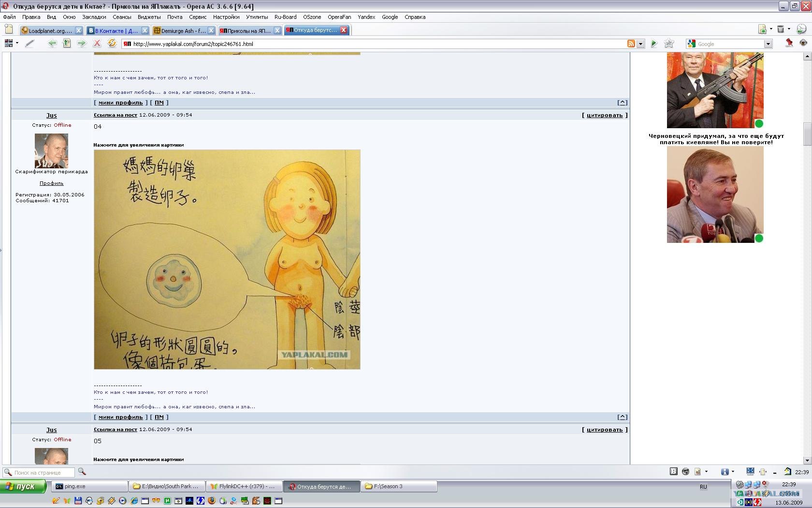Open the OperaFan menu
The image size is (812, 508).
339,17
